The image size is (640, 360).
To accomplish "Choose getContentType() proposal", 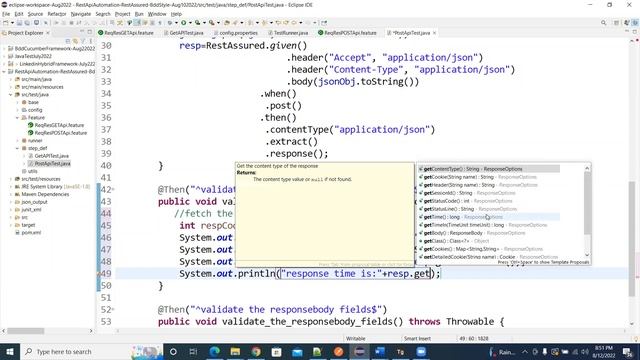I will click(489, 169).
